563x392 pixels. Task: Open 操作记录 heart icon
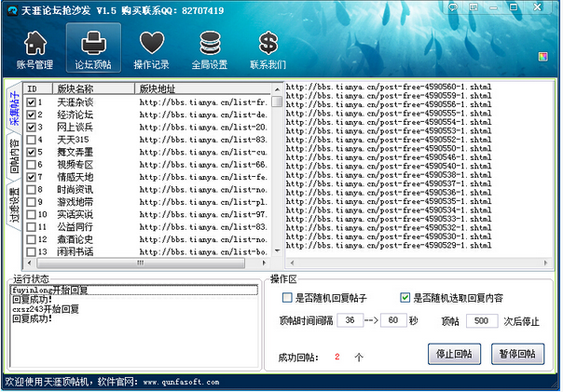tap(152, 49)
